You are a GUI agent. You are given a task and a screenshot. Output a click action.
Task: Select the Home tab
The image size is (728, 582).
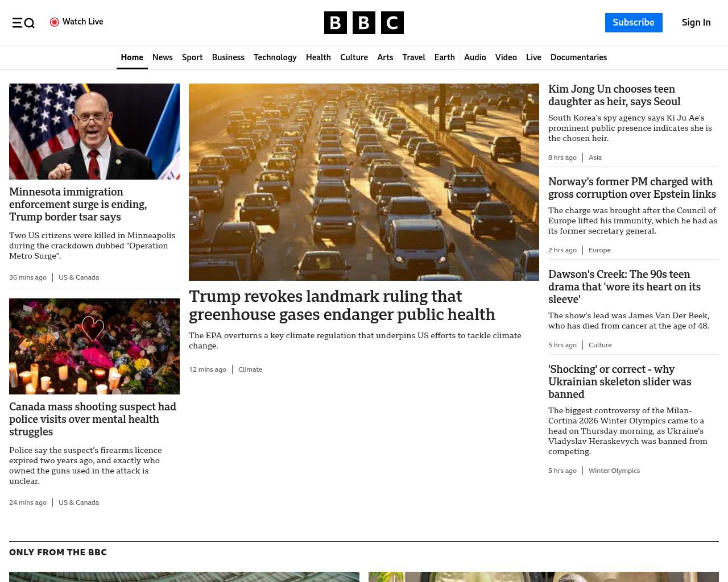pos(132,57)
